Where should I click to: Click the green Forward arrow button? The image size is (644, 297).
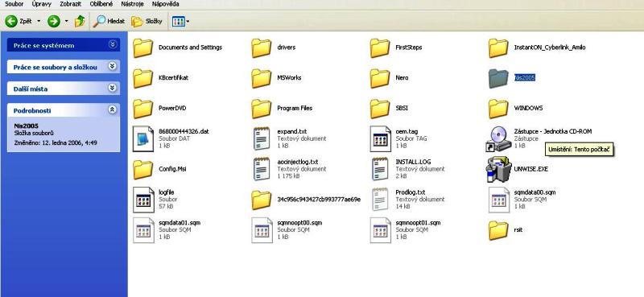coord(54,21)
